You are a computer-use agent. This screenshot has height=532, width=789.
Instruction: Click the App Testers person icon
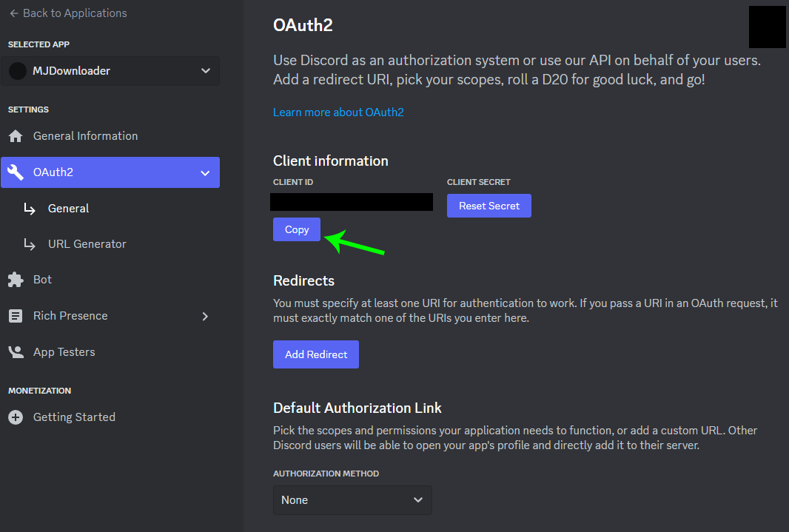[x=16, y=352]
